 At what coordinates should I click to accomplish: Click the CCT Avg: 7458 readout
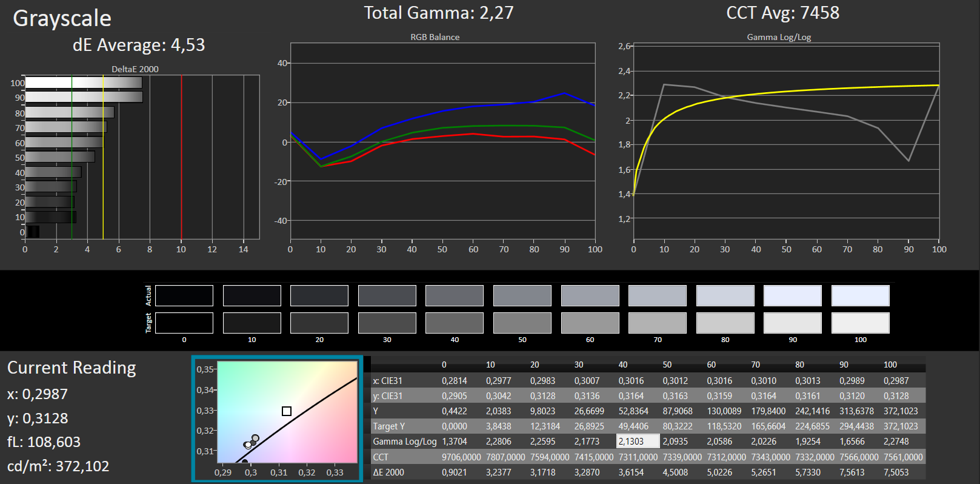(783, 13)
